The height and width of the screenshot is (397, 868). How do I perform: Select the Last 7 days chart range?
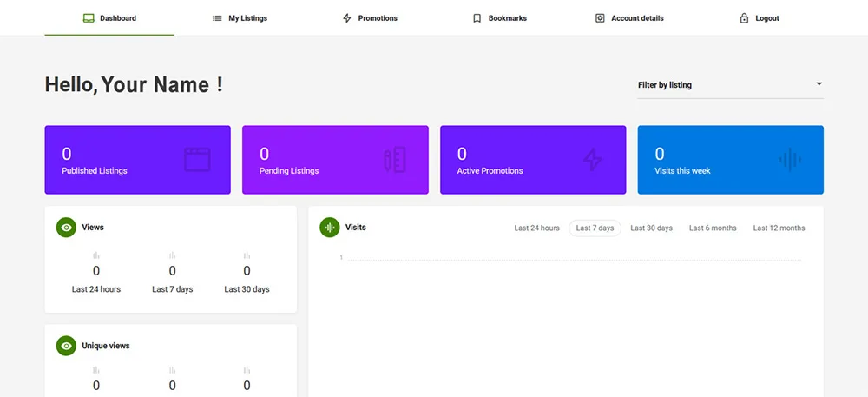pyautogui.click(x=595, y=228)
